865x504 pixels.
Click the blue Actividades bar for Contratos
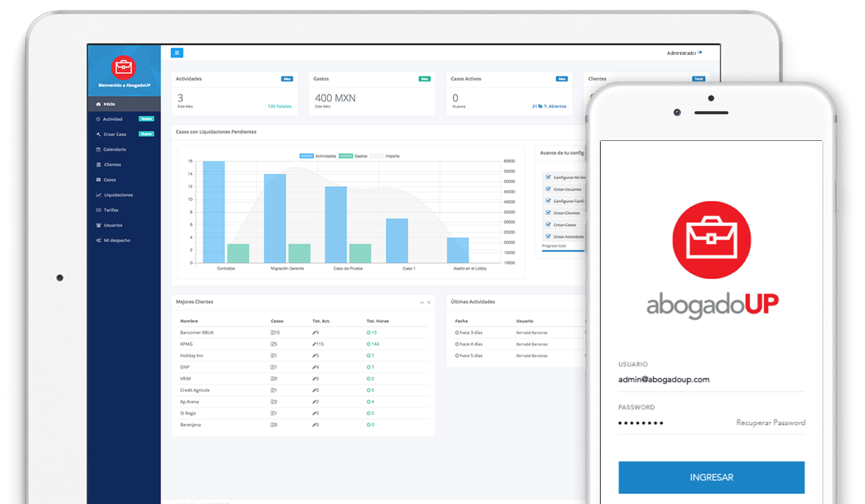[214, 212]
